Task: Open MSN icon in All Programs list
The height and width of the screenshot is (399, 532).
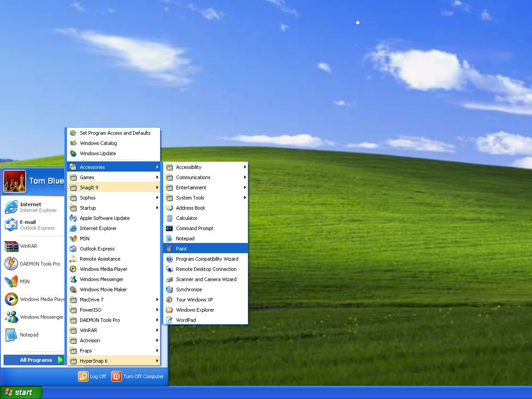Action: click(x=73, y=239)
